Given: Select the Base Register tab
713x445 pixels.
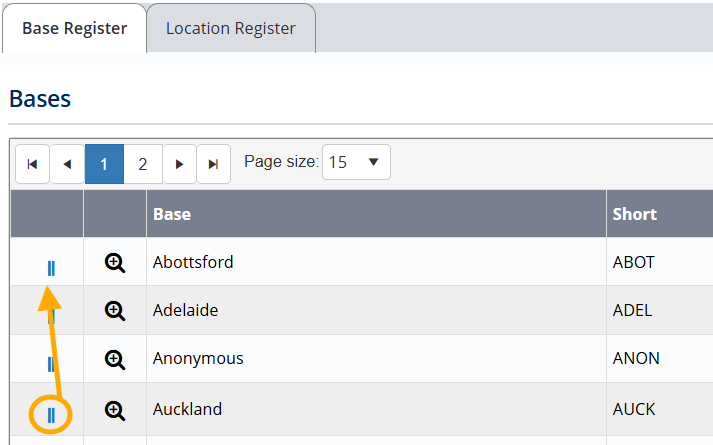Looking at the screenshot, I should [x=75, y=28].
